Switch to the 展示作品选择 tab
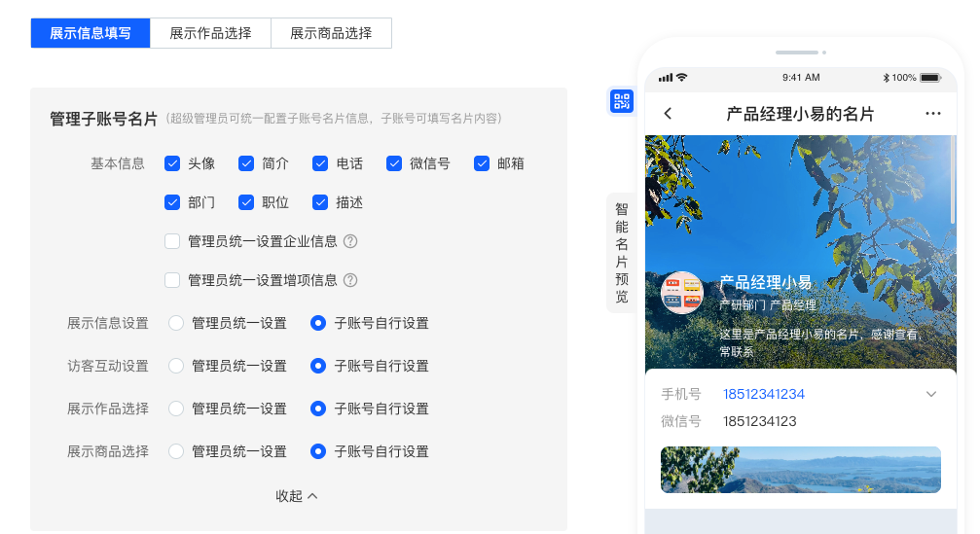 pyautogui.click(x=210, y=33)
